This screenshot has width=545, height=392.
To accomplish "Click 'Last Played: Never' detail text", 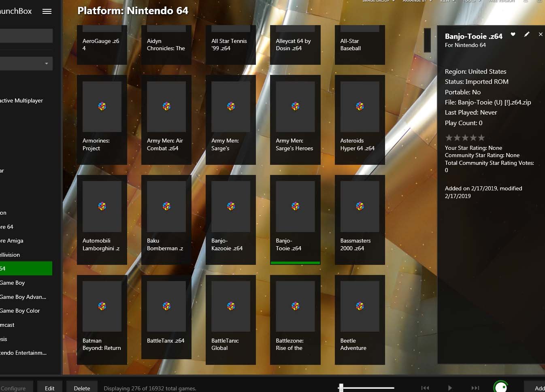I will click(471, 113).
